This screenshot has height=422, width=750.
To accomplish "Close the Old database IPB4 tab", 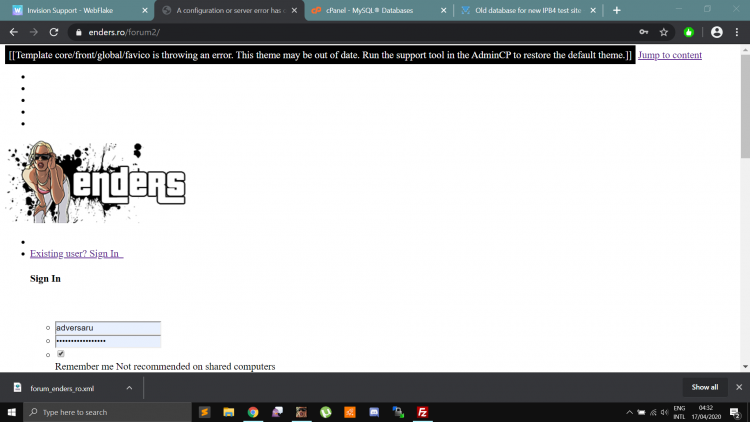I will tap(593, 10).
